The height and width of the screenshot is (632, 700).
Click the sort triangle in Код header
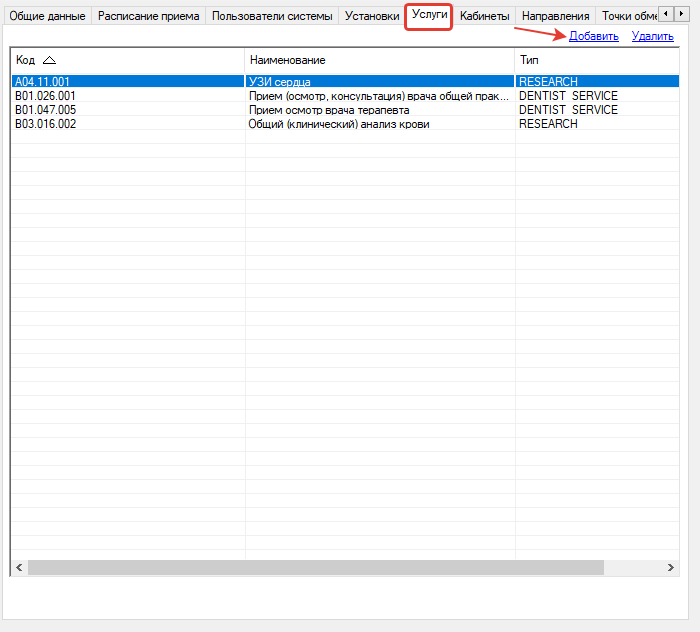coord(49,61)
